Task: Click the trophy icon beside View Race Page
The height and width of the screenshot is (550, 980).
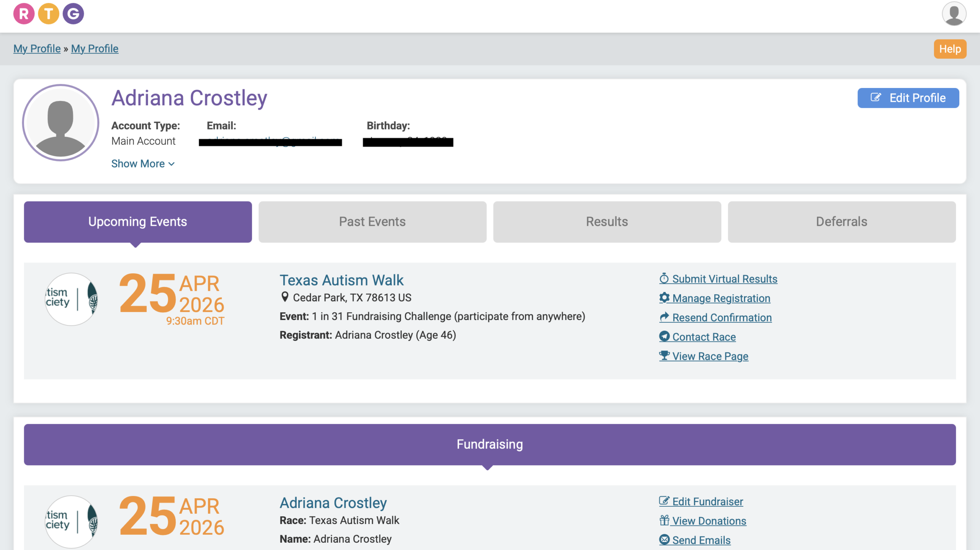Action: [x=665, y=356]
